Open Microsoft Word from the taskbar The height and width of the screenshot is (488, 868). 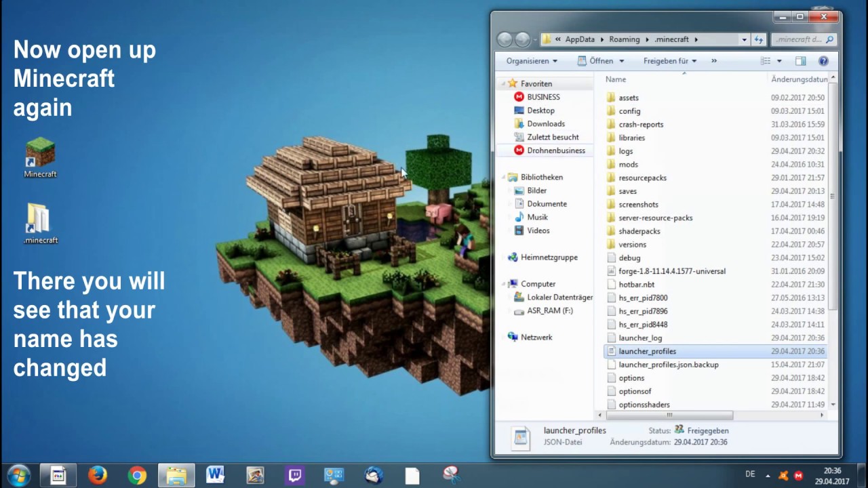pyautogui.click(x=215, y=475)
